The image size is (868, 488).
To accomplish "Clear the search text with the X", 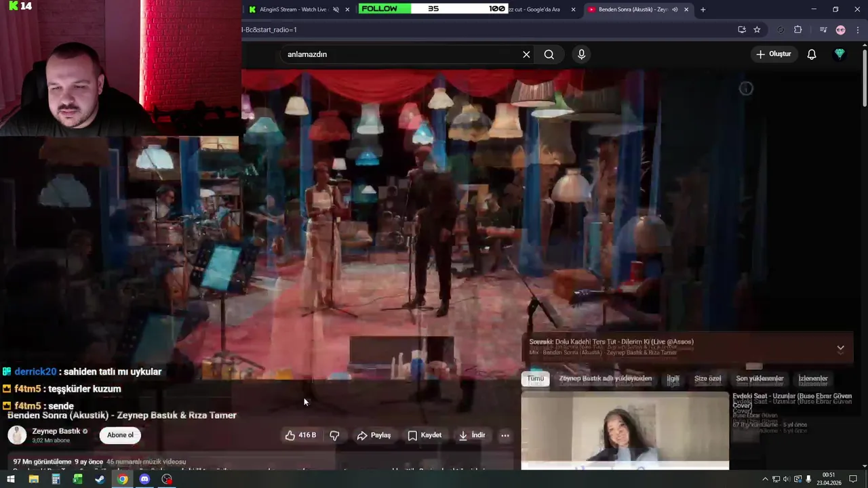I will click(x=526, y=54).
